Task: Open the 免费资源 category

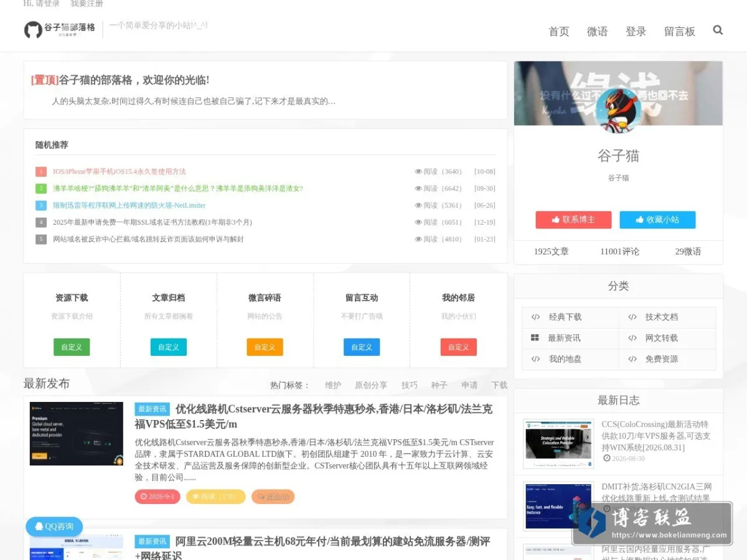Action: coord(662,359)
